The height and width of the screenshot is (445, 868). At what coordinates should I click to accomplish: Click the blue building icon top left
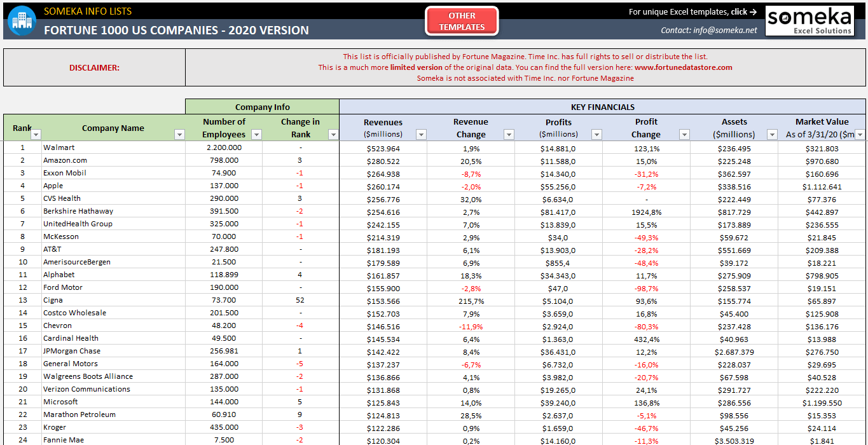coord(21,20)
